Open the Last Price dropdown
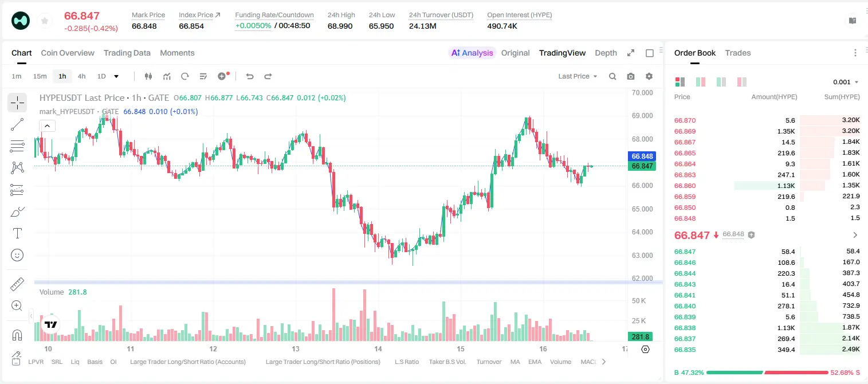 [578, 76]
